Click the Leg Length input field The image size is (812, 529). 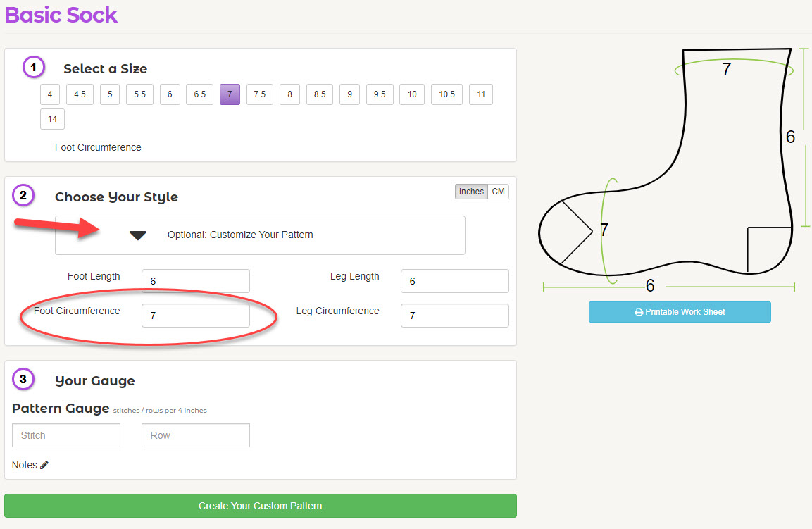[x=455, y=281]
